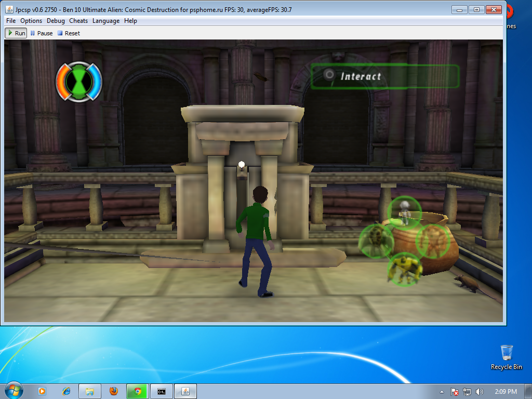Open the Recycle Bin on desktop

coord(507,357)
